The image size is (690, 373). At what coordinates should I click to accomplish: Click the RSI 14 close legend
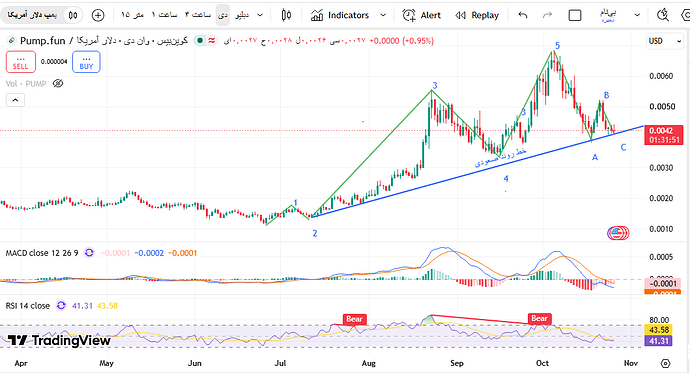click(28, 305)
